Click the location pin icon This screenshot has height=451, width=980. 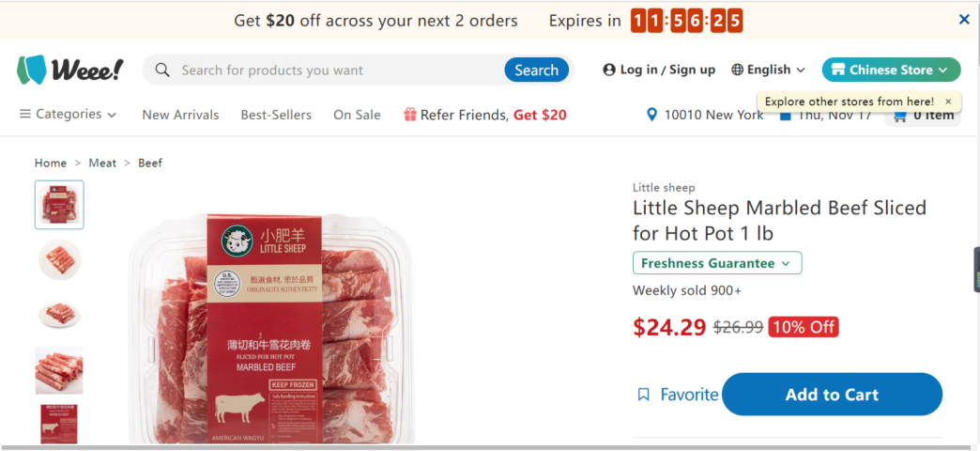(652, 115)
